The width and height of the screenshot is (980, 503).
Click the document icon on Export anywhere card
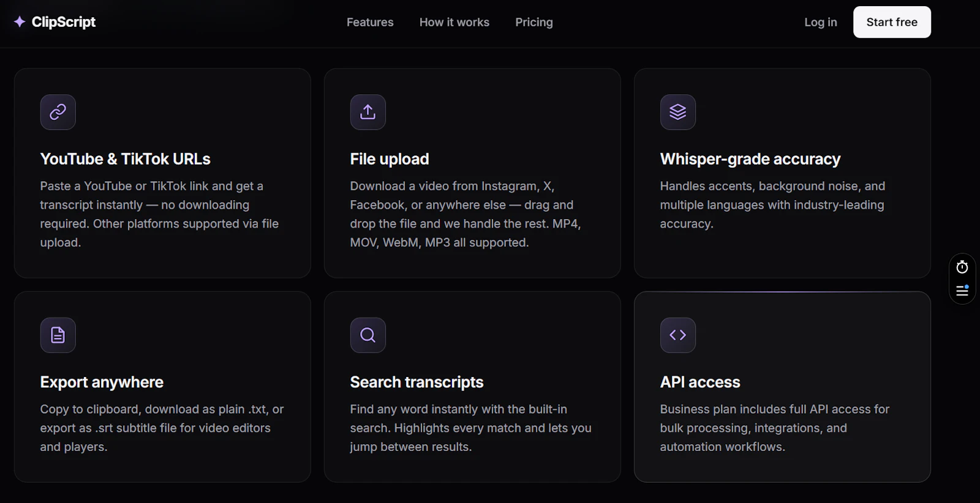(58, 335)
